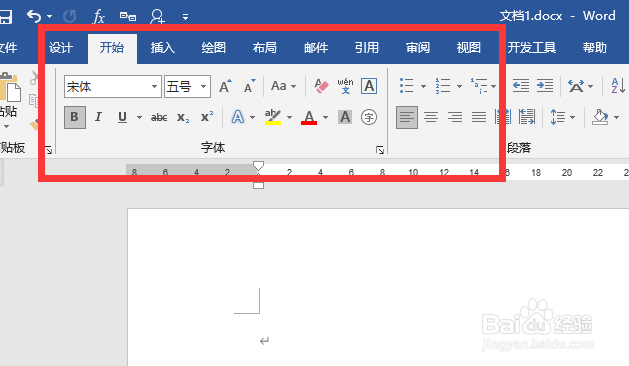The image size is (629, 366).
Task: Open the 绘图 ribbon tab
Action: (x=213, y=48)
